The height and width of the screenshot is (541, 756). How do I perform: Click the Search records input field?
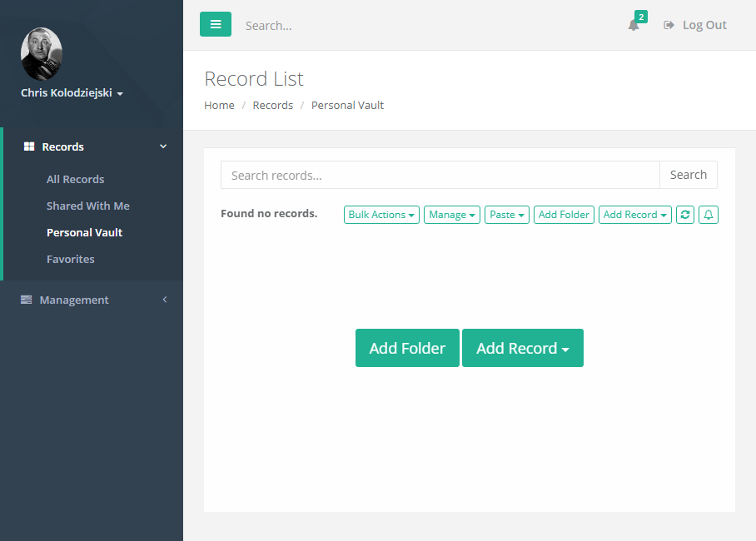[x=440, y=175]
